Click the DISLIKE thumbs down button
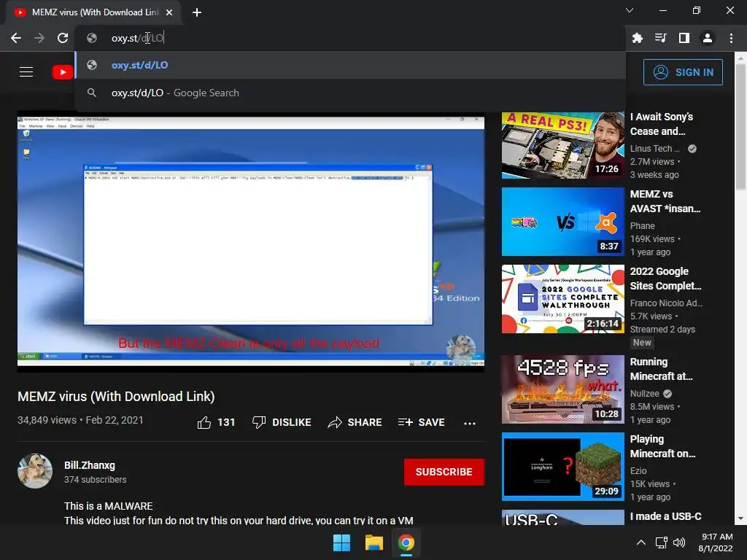The image size is (747, 560). click(x=282, y=422)
